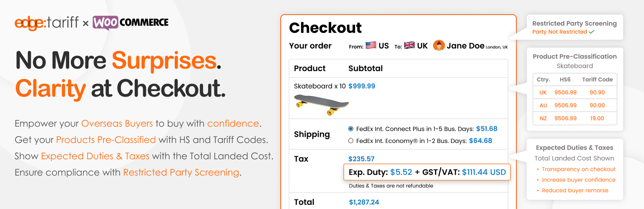
Task: Click the Tariff Code column header
Action: tap(597, 79)
